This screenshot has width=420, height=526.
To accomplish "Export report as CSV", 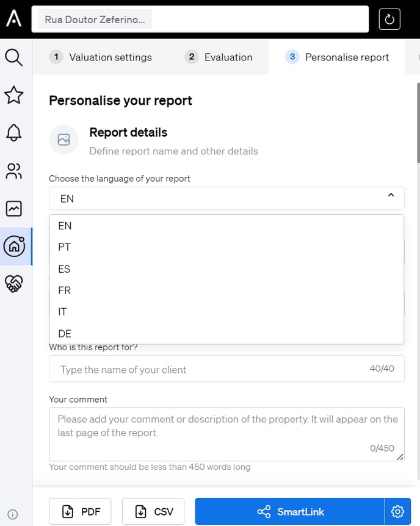I will [x=153, y=511].
